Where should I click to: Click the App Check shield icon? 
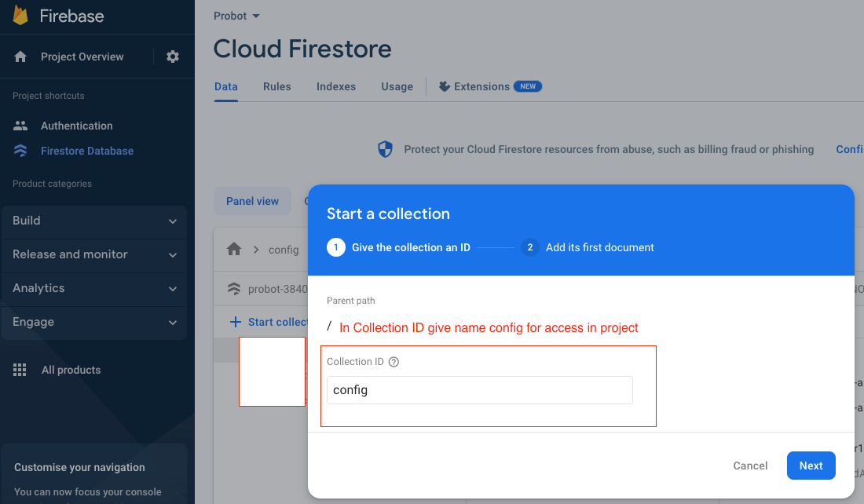point(385,149)
